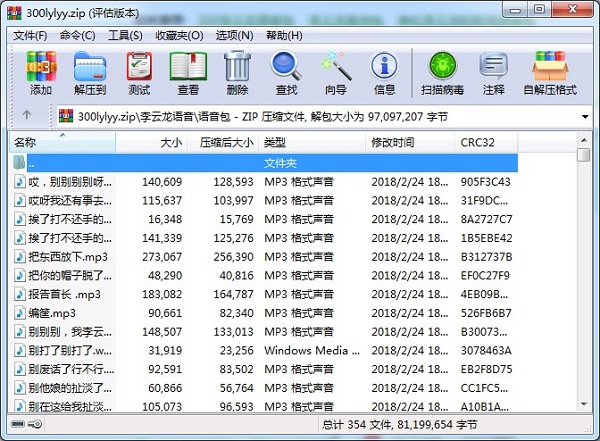
Task: Click the WinRAR icon in the address bar
Action: pos(66,116)
